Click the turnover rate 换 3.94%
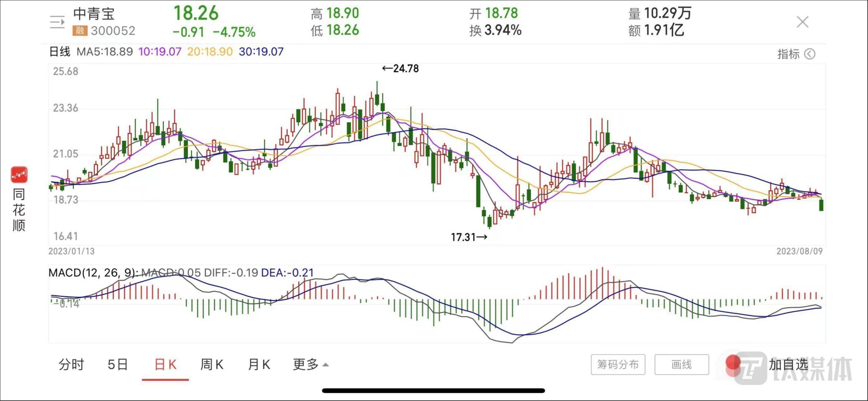The width and height of the screenshot is (868, 401). point(495,30)
